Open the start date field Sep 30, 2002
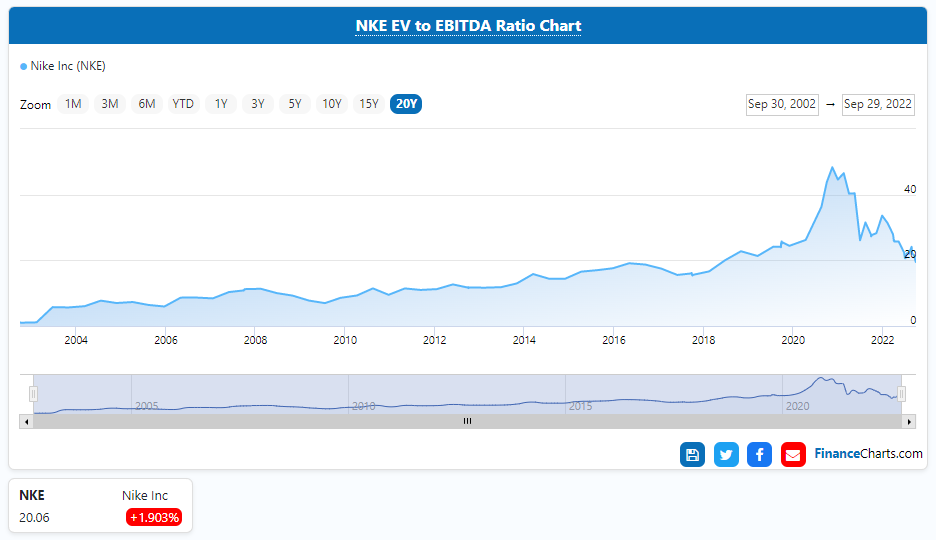Viewport: 936px width, 540px height. pos(782,105)
